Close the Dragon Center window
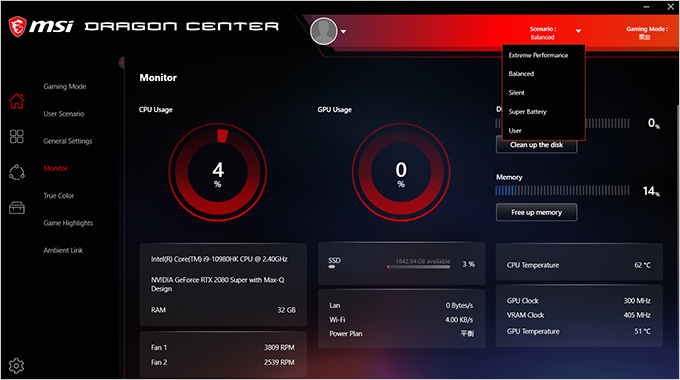The height and width of the screenshot is (380, 680). [670, 7]
